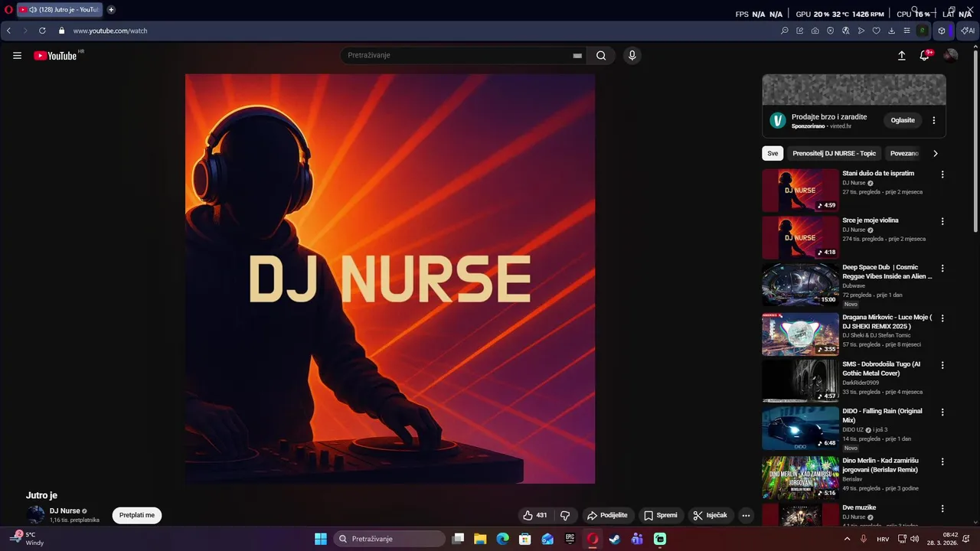The image size is (980, 551).
Task: Show hidden tray icons chevron
Action: click(846, 539)
